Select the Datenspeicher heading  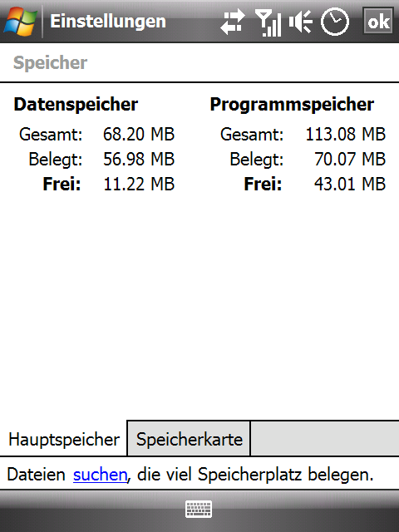click(76, 104)
